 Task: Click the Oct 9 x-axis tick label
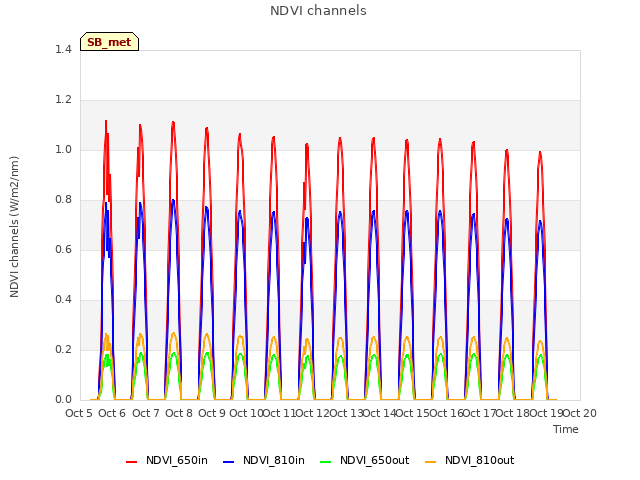pyautogui.click(x=212, y=413)
